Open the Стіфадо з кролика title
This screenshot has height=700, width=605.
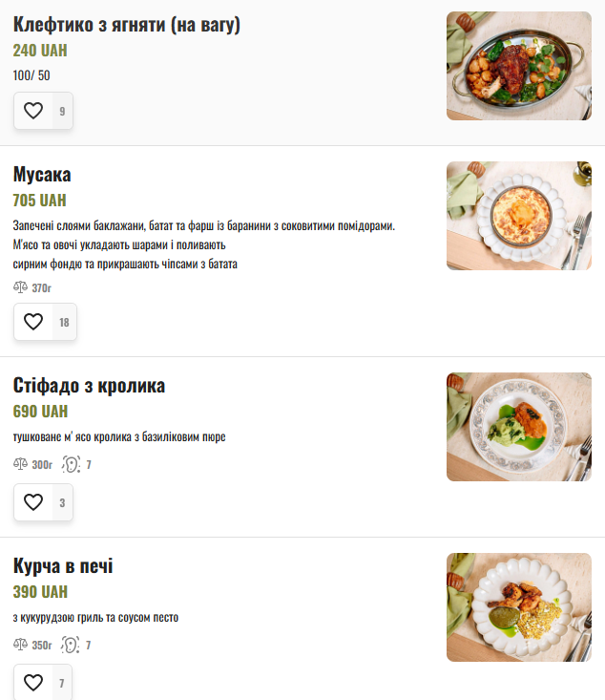89,386
